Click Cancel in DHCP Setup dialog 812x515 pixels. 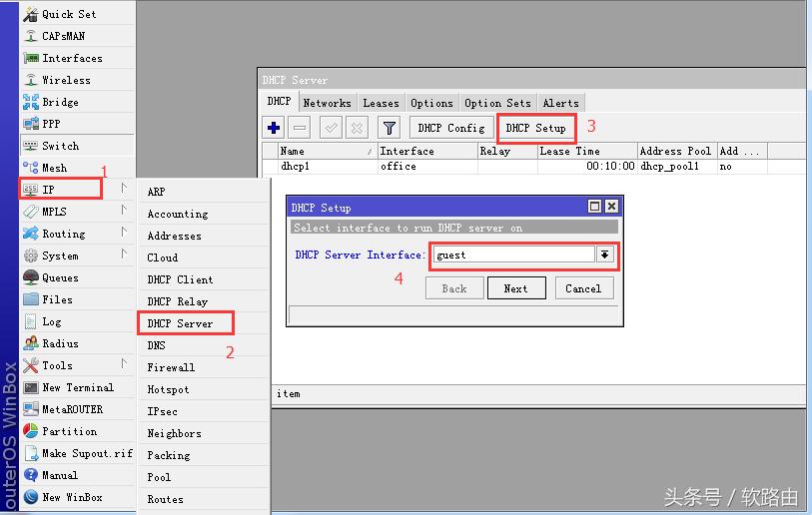click(x=583, y=288)
